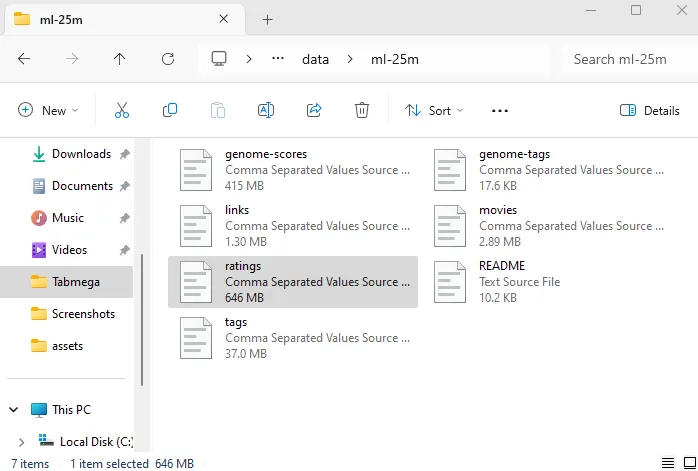The width and height of the screenshot is (698, 471).
Task: Switch to large icons view in status bar
Action: [x=688, y=463]
